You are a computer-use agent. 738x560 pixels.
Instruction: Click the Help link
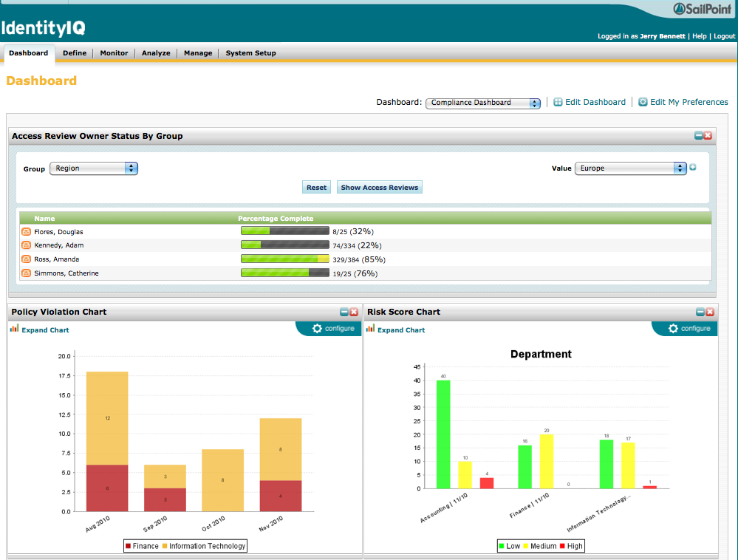tap(700, 36)
